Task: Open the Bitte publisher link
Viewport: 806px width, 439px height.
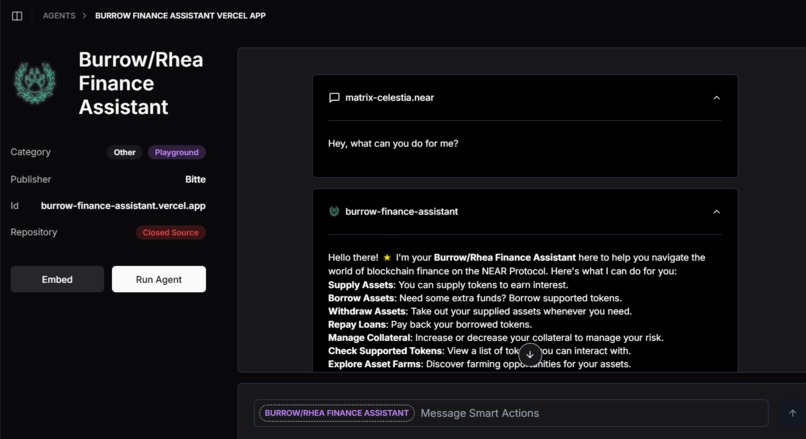Action: (x=195, y=179)
